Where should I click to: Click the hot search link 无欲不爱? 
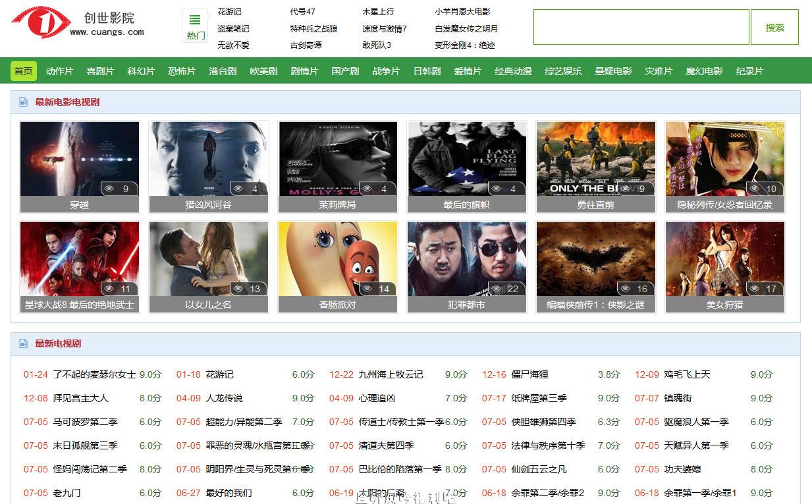[x=233, y=45]
